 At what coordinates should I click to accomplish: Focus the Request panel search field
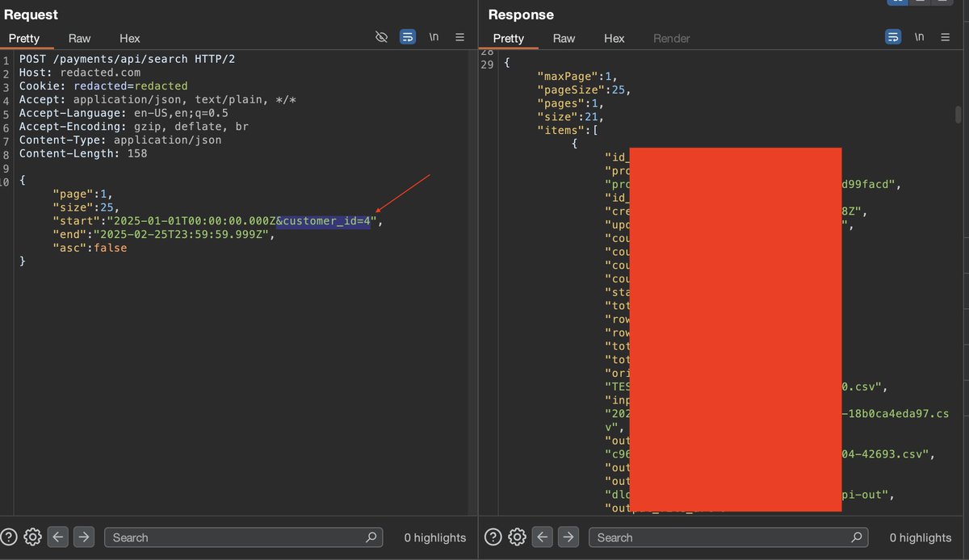pyautogui.click(x=244, y=537)
